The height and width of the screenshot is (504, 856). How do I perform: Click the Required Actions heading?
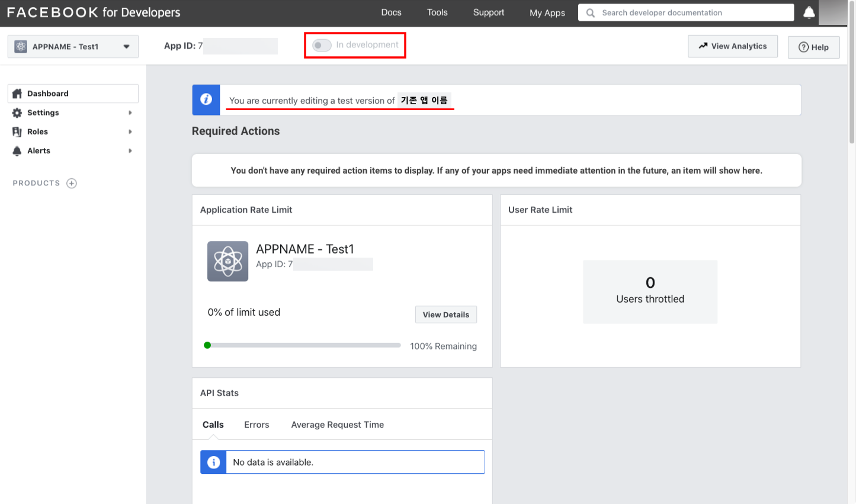coord(236,131)
